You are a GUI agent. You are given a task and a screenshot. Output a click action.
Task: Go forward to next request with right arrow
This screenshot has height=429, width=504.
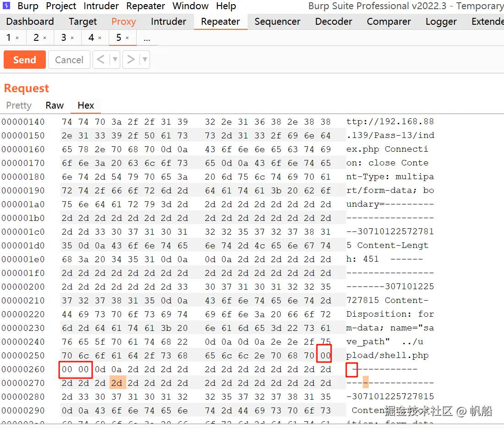(131, 60)
